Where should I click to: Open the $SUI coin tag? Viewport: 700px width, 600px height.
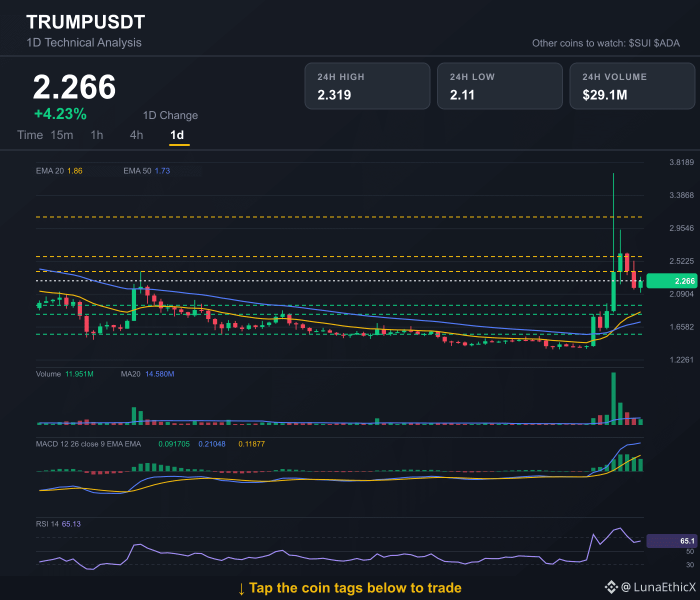(x=640, y=43)
